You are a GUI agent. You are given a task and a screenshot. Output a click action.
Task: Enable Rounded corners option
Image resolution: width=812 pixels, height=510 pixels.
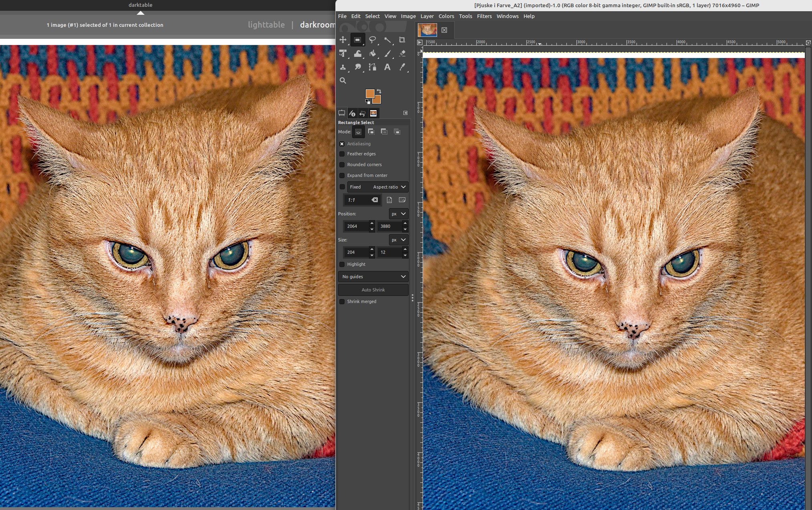click(342, 165)
